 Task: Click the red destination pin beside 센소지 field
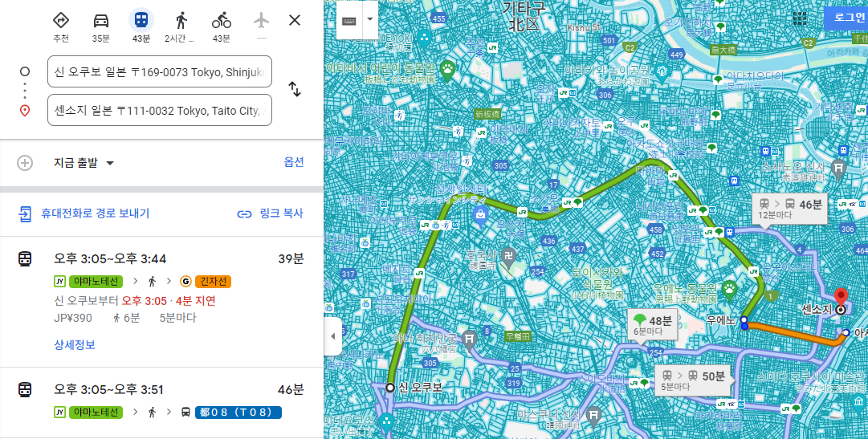(24, 111)
